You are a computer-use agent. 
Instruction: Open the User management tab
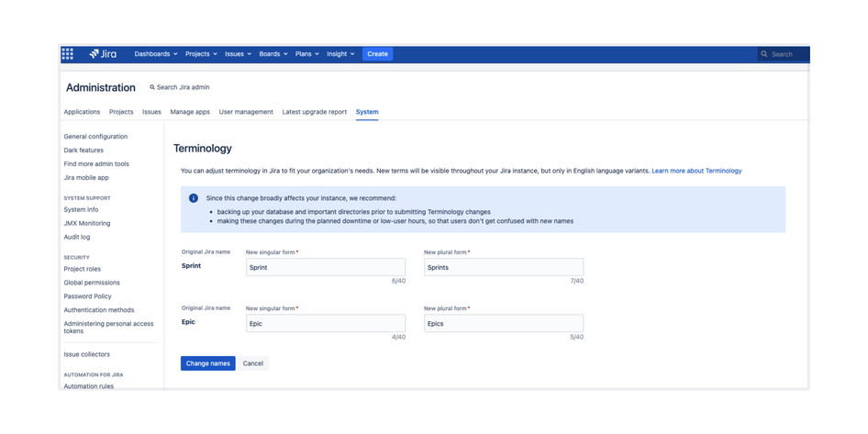point(246,112)
